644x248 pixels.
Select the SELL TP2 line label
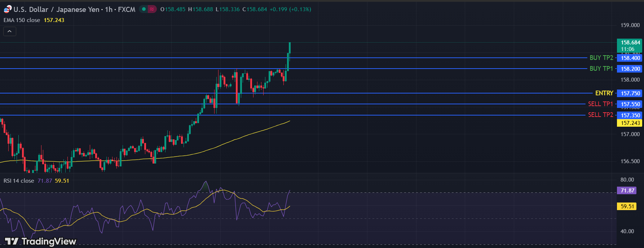point(600,115)
